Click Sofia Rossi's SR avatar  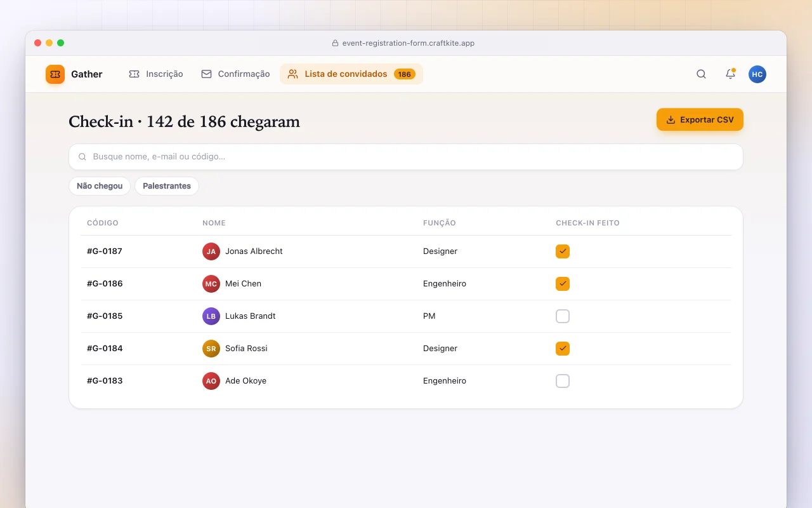211,349
